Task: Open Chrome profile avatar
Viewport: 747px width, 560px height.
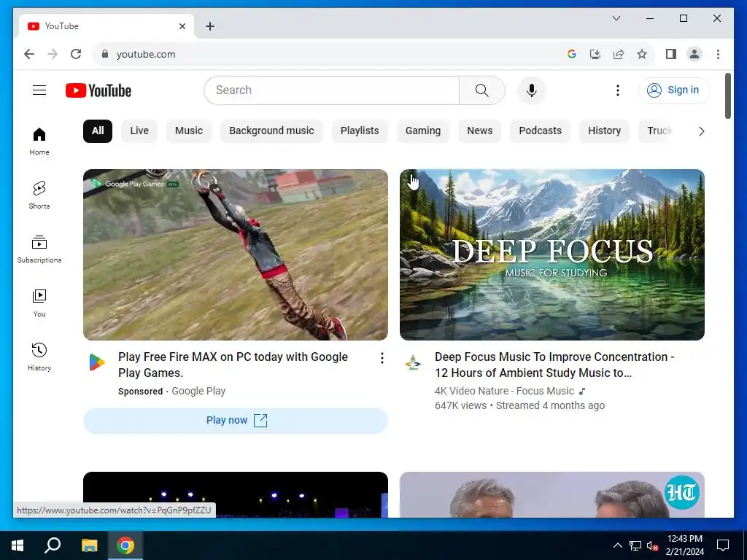Action: (694, 54)
